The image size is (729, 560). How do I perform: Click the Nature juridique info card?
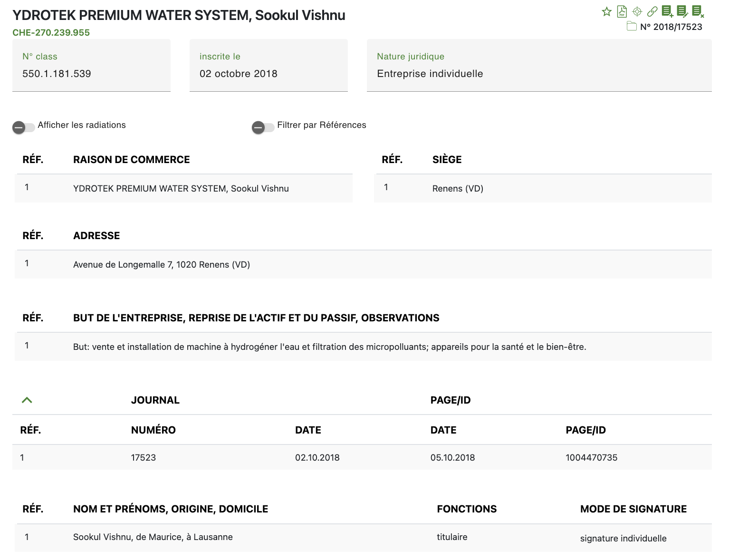(x=539, y=66)
